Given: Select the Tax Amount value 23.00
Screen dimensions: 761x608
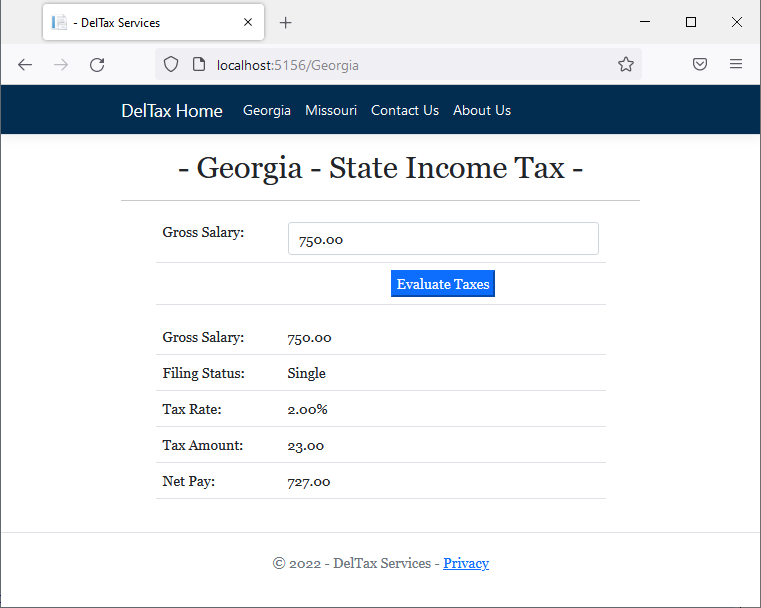Looking at the screenshot, I should click(305, 446).
